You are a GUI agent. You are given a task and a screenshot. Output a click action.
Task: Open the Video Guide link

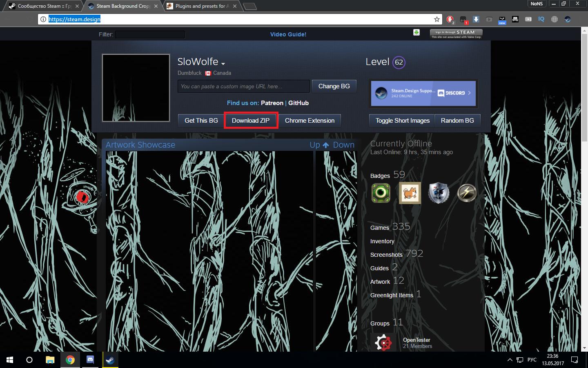click(x=288, y=34)
